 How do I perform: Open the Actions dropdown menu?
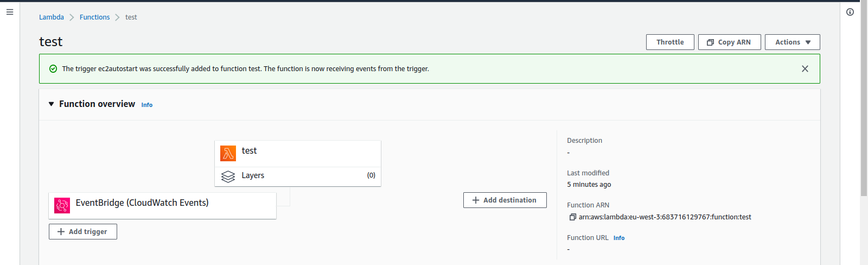click(x=793, y=42)
